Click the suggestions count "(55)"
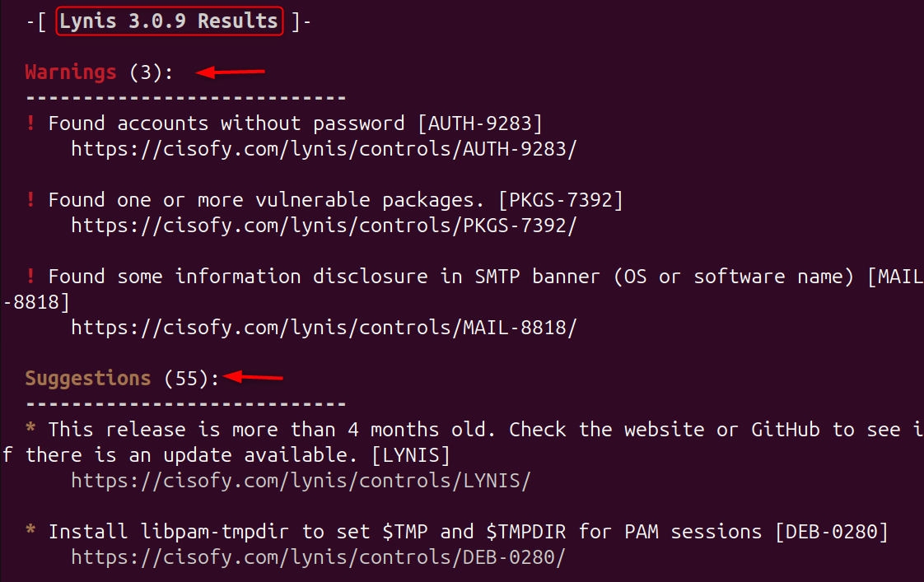 tap(186, 379)
